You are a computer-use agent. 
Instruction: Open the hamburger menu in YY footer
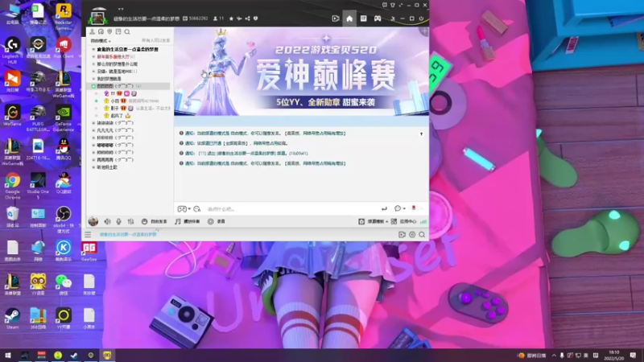tap(88, 235)
